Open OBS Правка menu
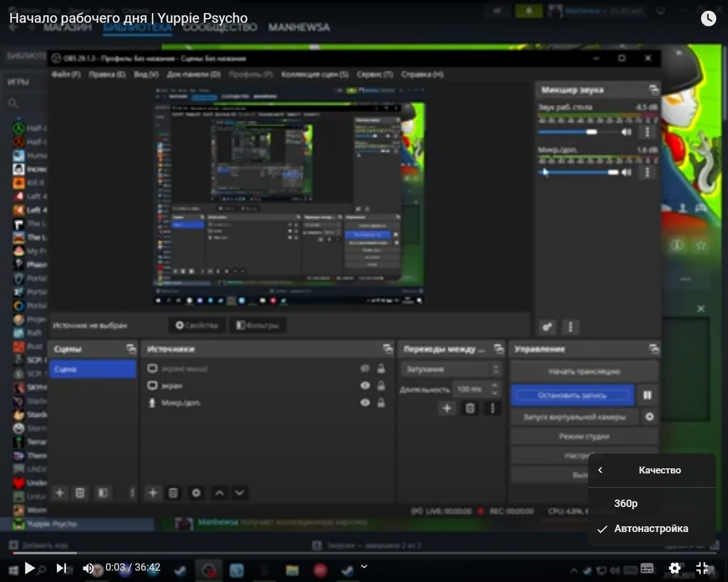Image resolution: width=728 pixels, height=582 pixels. pos(107,74)
